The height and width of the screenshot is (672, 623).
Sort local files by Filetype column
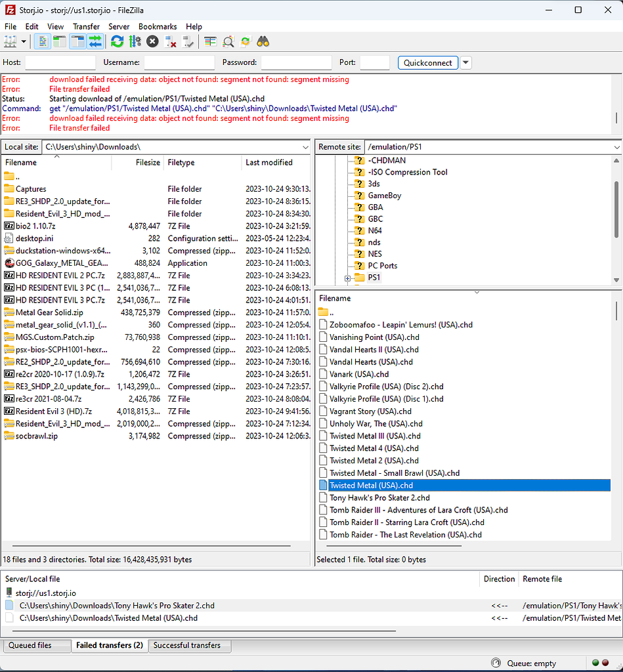tap(202, 163)
